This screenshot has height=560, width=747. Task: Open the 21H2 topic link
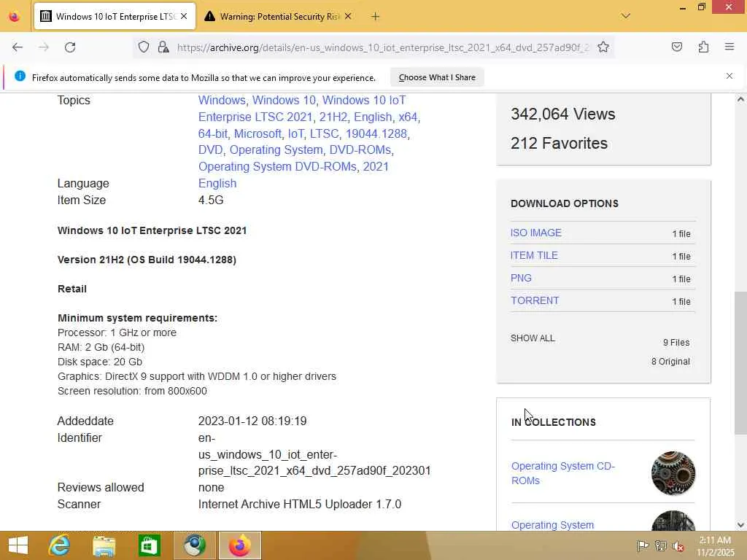point(333,117)
